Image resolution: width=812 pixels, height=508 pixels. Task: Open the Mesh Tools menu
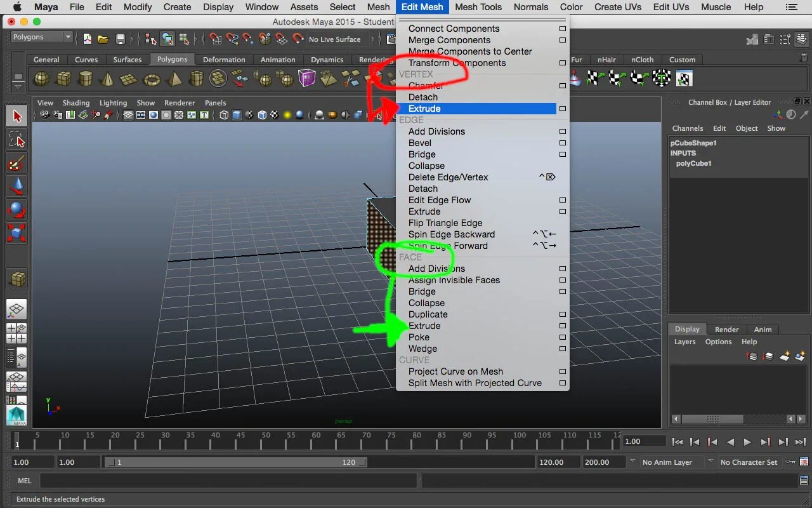pos(478,7)
